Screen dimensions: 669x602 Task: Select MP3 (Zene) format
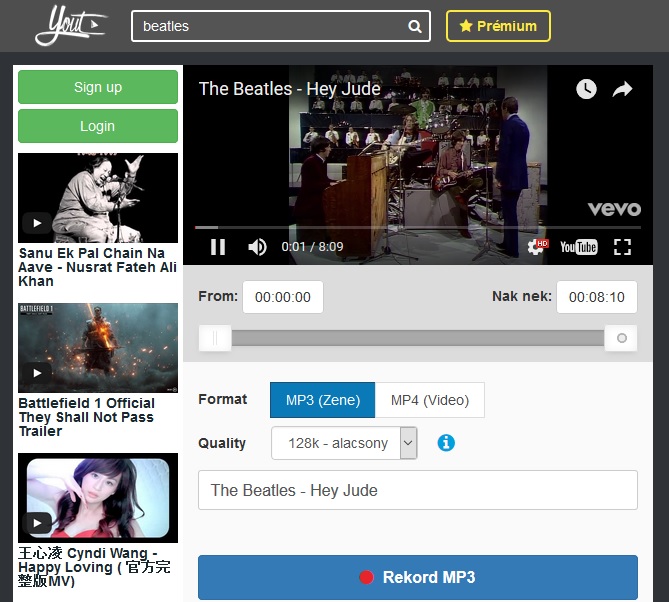click(x=322, y=400)
